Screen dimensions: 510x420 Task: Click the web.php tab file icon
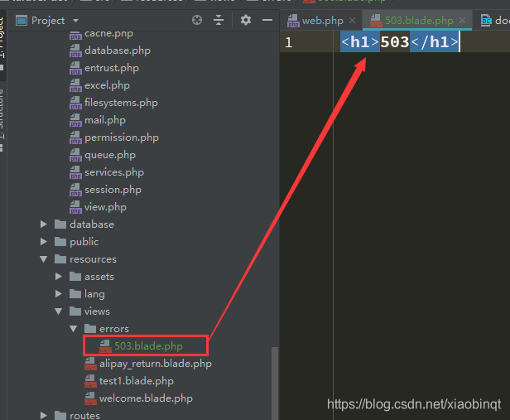(x=293, y=21)
